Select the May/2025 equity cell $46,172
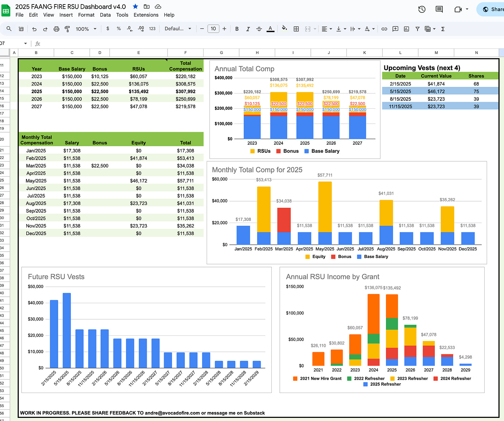Viewport: 504px width, 421px height. point(138,181)
